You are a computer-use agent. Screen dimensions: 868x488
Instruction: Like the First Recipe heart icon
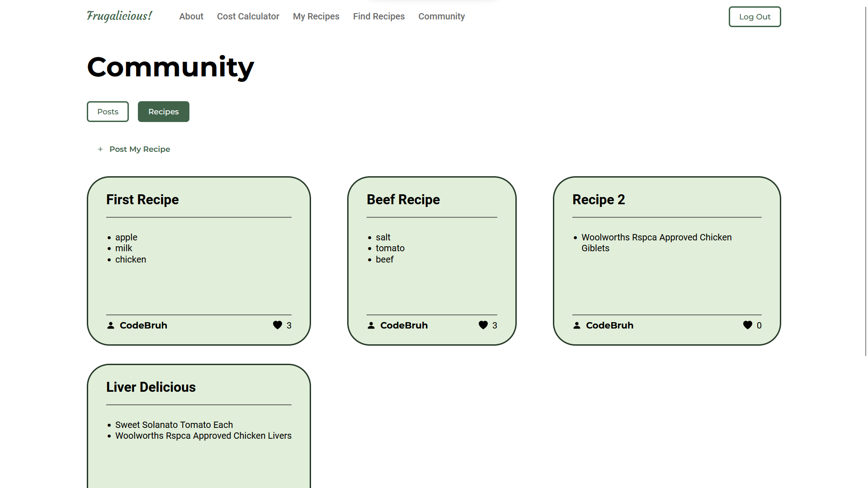click(278, 325)
